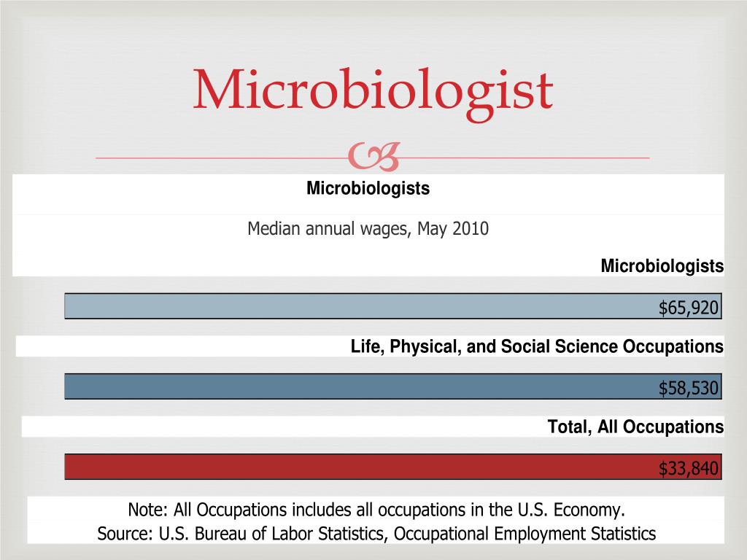Click the Microbiologist slide title

373,92
